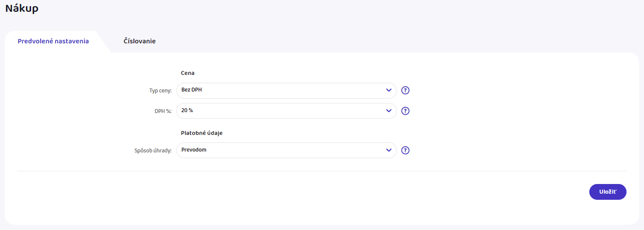Click the Platobné údaje section heading
Screen dimensions: 644x230
coord(202,133)
